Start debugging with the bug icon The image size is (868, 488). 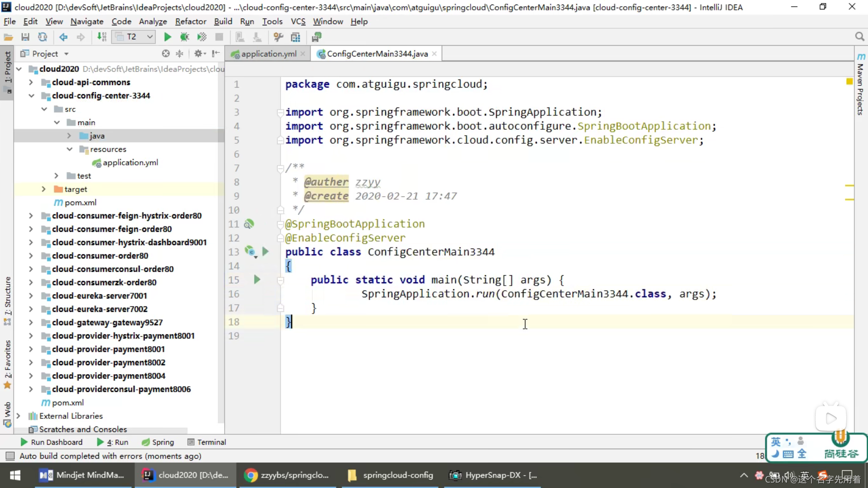184,37
